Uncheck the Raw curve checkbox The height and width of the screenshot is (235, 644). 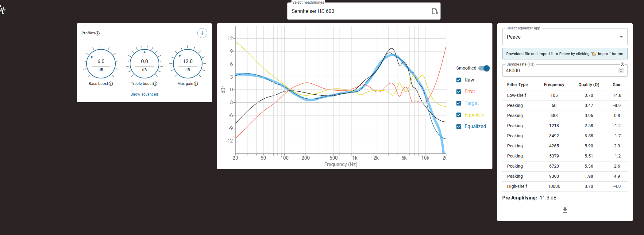tap(459, 80)
